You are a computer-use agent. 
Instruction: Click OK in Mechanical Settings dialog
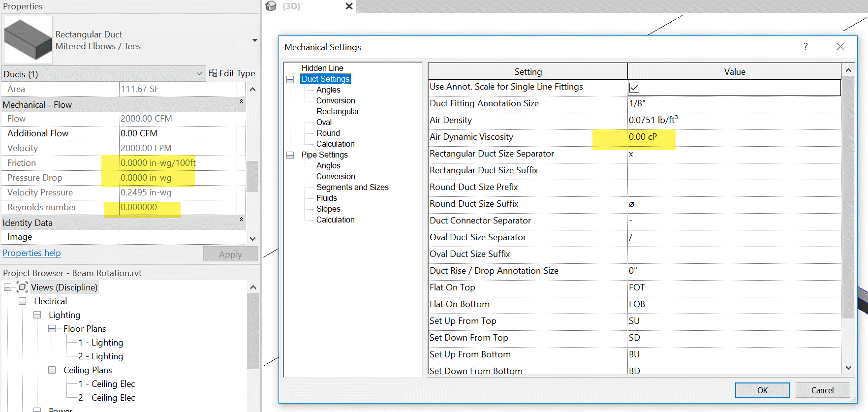[762, 390]
